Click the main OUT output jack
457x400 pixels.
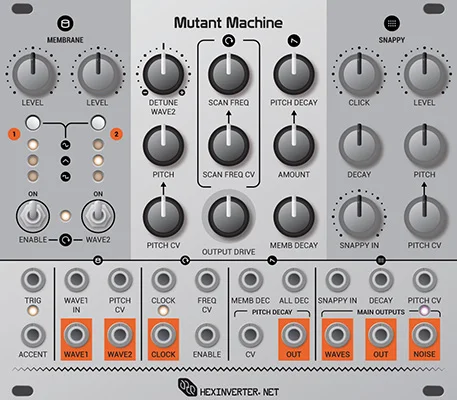point(381,335)
